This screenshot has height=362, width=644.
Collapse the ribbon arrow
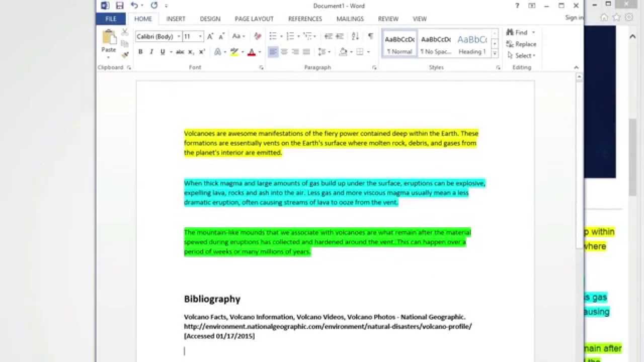[x=576, y=67]
